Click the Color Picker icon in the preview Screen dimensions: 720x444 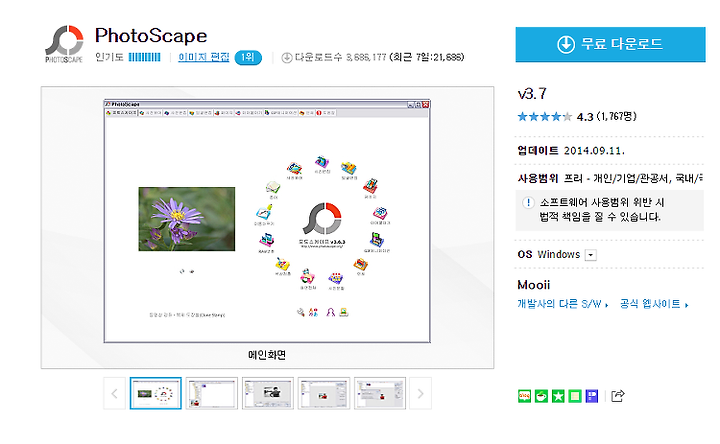pyautogui.click(x=282, y=264)
